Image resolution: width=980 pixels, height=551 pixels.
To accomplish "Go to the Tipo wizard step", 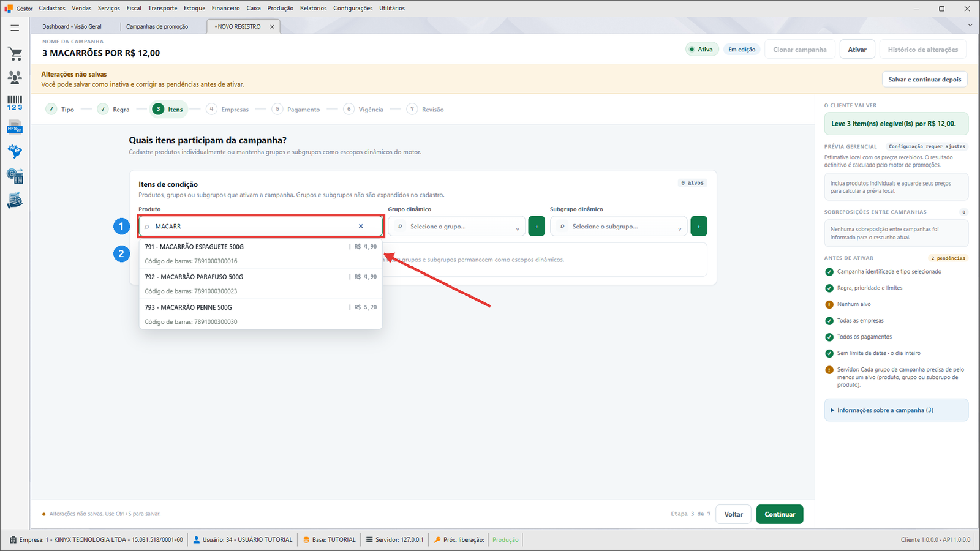I will pyautogui.click(x=60, y=110).
